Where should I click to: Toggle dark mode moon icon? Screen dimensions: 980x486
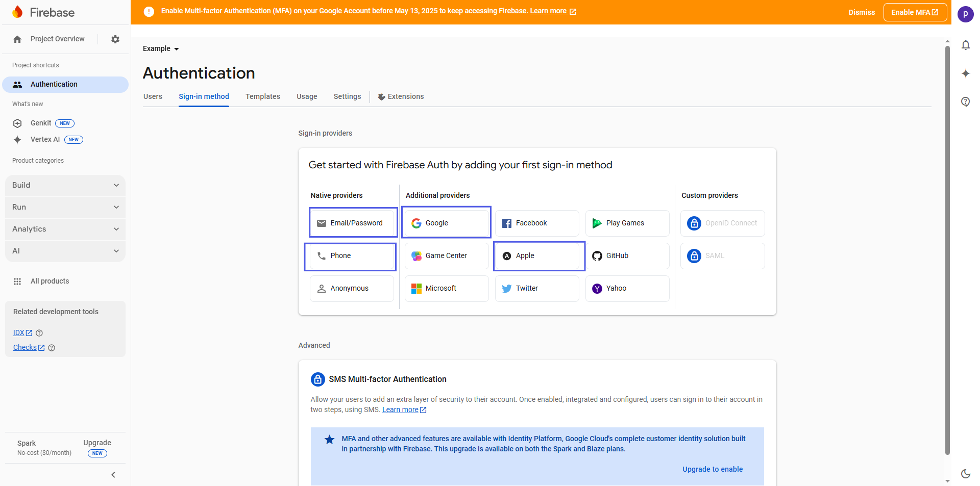coord(965,473)
